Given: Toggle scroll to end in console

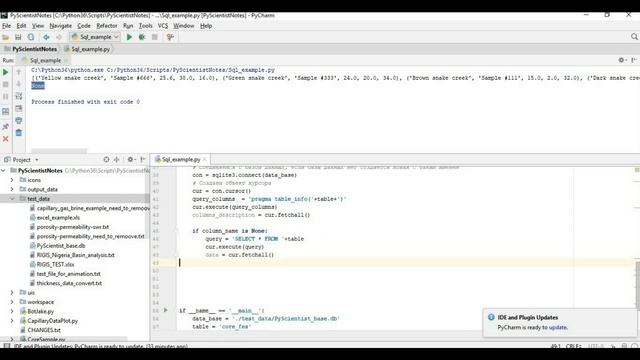Looking at the screenshot, I should [x=19, y=109].
